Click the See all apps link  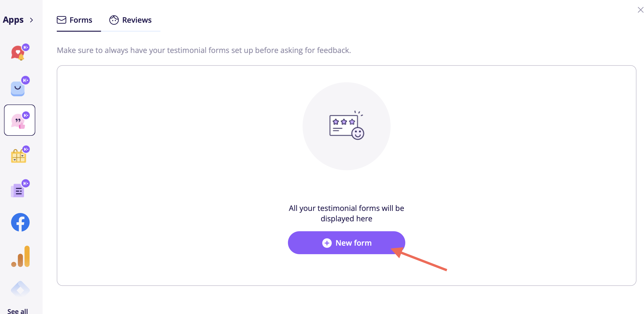coord(18,311)
